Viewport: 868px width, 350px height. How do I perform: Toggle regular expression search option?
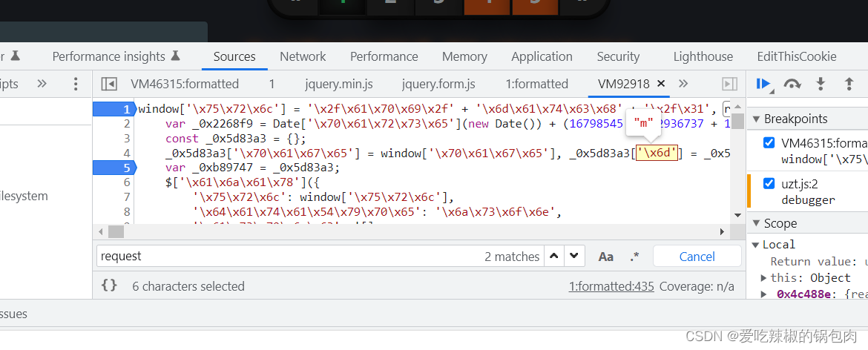pos(634,257)
